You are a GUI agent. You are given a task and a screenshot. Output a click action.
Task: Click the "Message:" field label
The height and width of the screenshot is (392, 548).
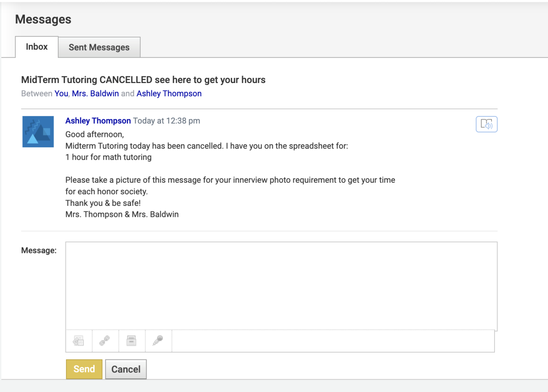coord(39,250)
